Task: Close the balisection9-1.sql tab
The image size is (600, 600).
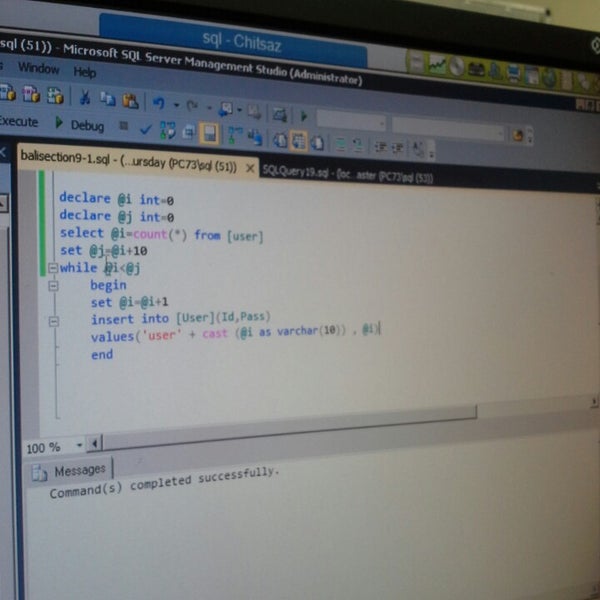Action: click(x=250, y=168)
